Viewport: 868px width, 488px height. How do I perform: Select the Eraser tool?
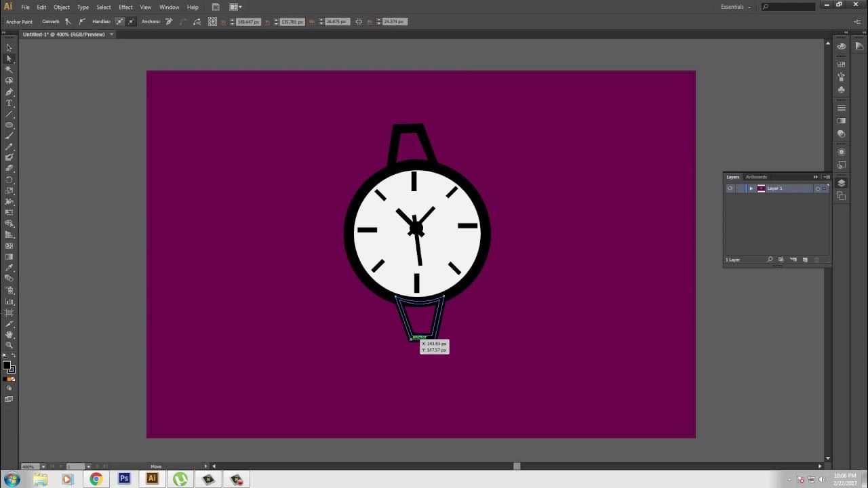(9, 168)
